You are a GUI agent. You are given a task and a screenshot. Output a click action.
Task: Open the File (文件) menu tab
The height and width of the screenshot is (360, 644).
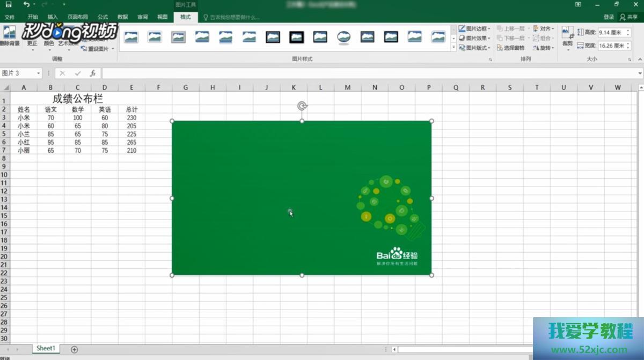click(x=10, y=17)
